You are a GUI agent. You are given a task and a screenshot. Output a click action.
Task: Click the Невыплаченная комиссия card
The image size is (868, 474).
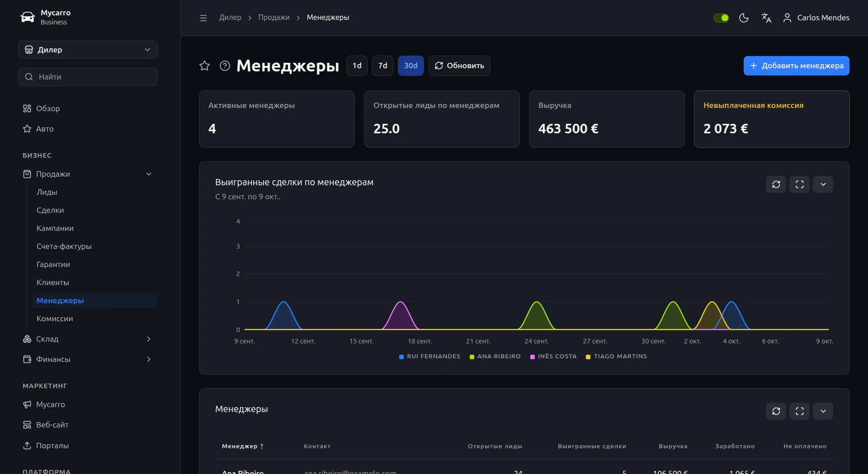point(771,119)
